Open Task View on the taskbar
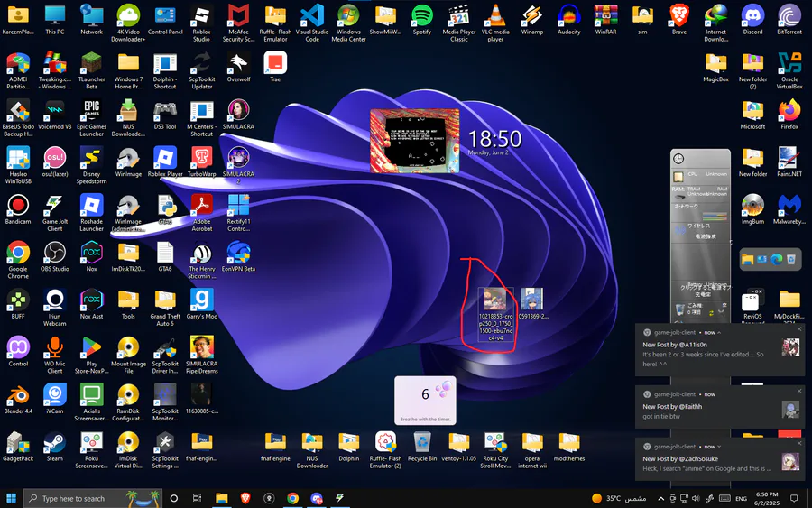Image resolution: width=812 pixels, height=508 pixels. (x=197, y=498)
